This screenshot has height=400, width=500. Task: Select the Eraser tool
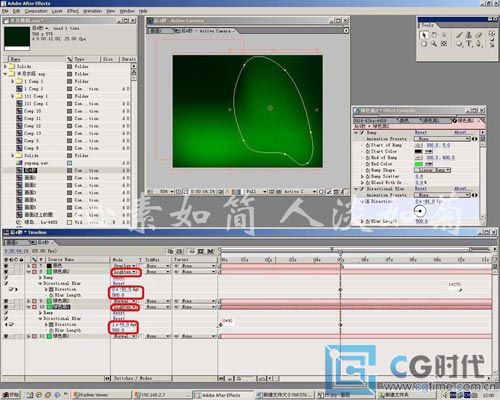[479, 35]
